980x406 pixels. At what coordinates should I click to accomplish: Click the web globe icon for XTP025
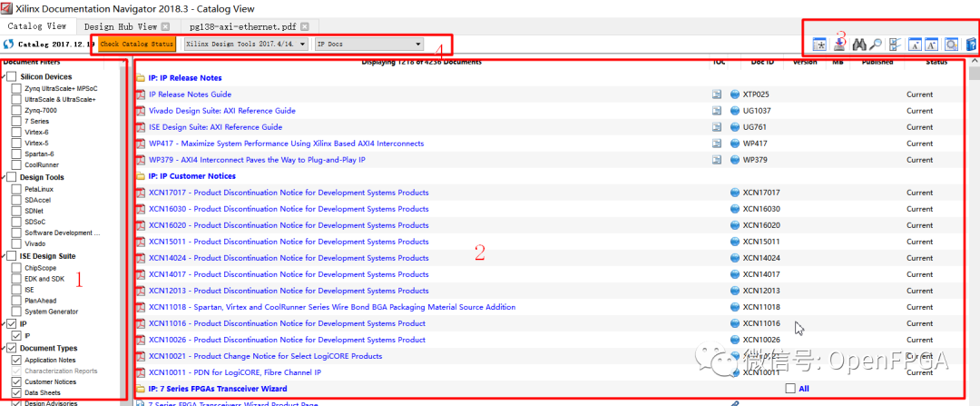(734, 94)
